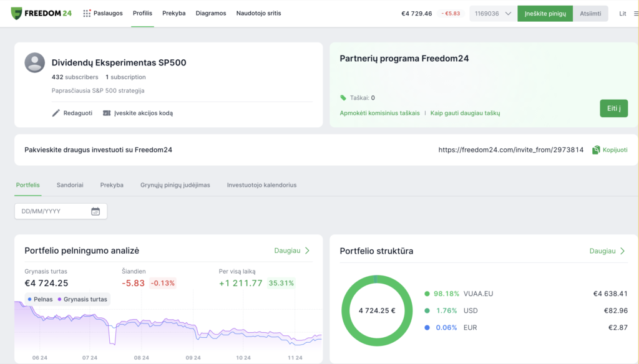Click the VUAA.EU holding name

pyautogui.click(x=478, y=294)
